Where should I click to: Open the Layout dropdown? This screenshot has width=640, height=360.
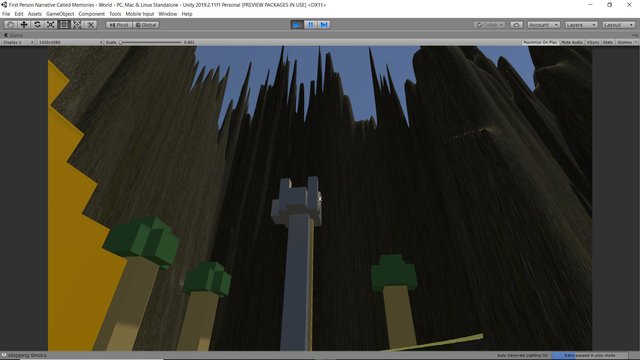coord(618,25)
